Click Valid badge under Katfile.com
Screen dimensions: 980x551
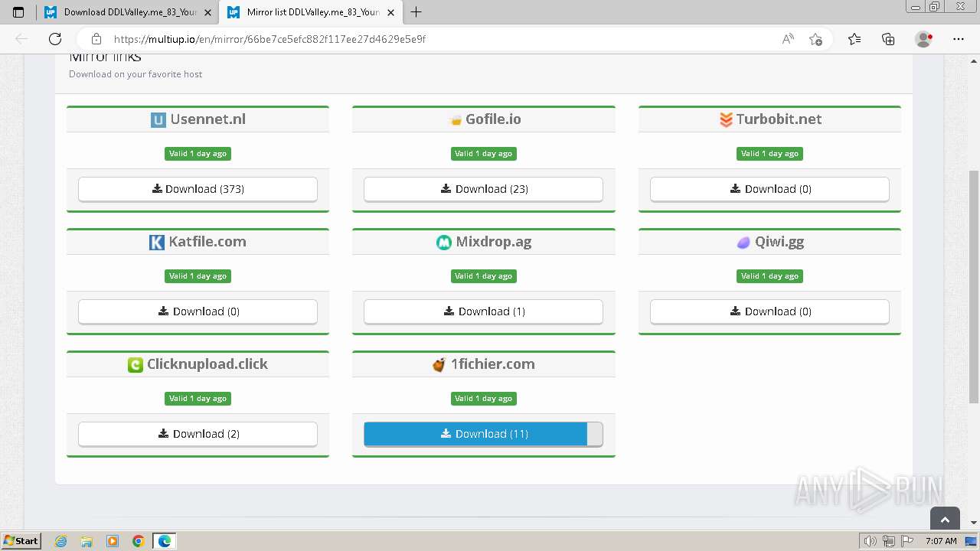198,276
